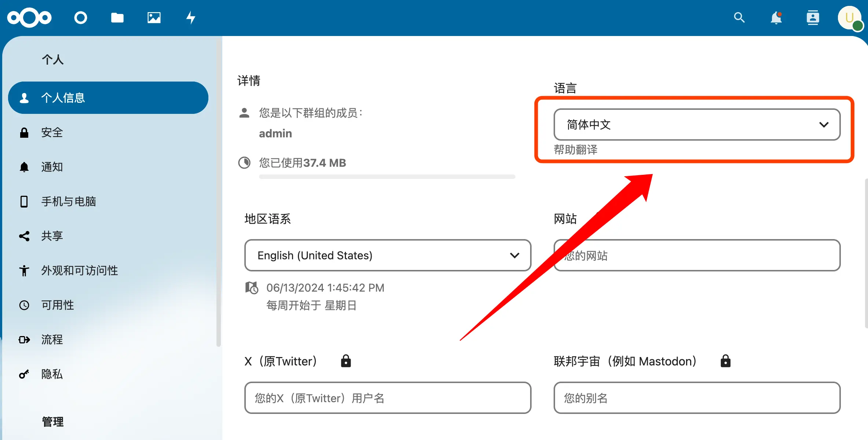Image resolution: width=868 pixels, height=440 pixels.
Task: Select 隐私 in the sidebar
Action: coord(52,374)
